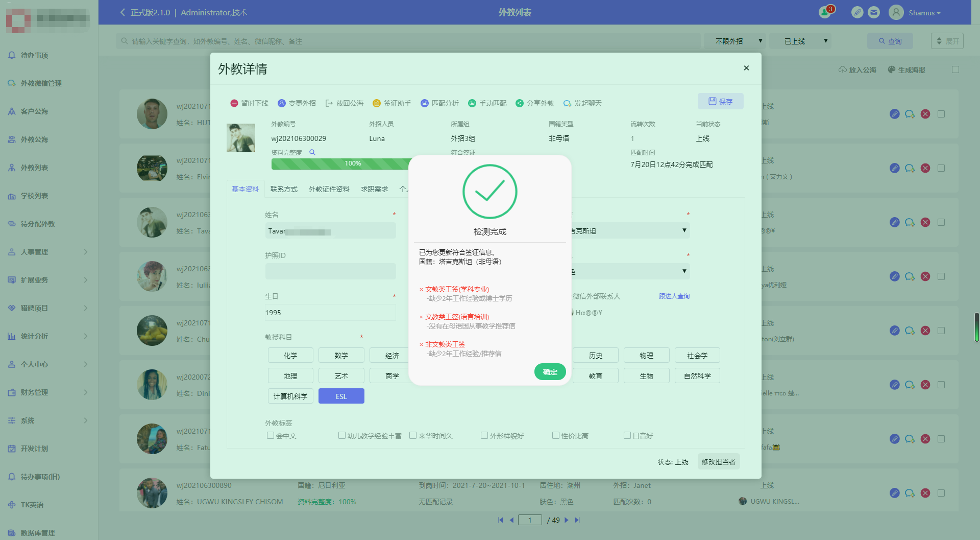Open the 求职需求 tab
This screenshot has height=540, width=980.
click(x=374, y=189)
